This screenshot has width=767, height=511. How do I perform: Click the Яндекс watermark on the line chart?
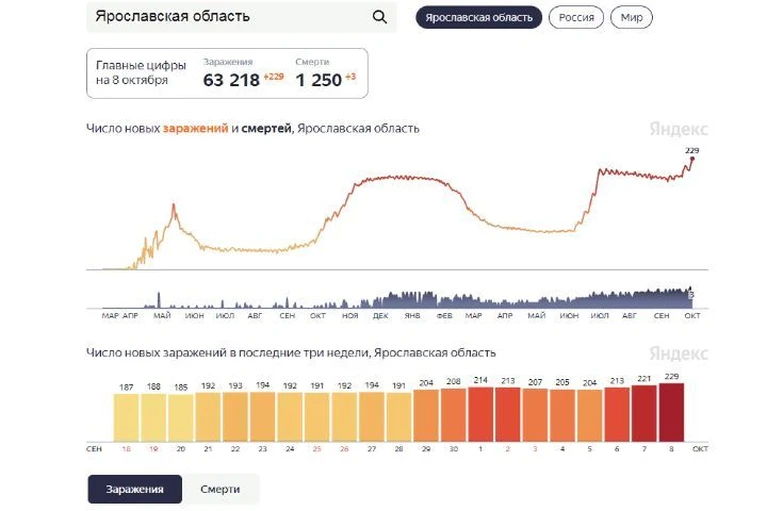(678, 130)
